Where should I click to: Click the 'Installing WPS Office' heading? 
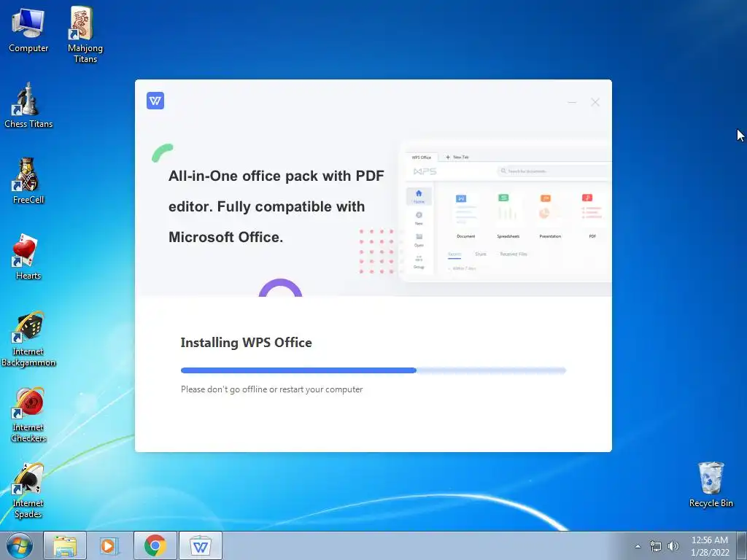247,343
